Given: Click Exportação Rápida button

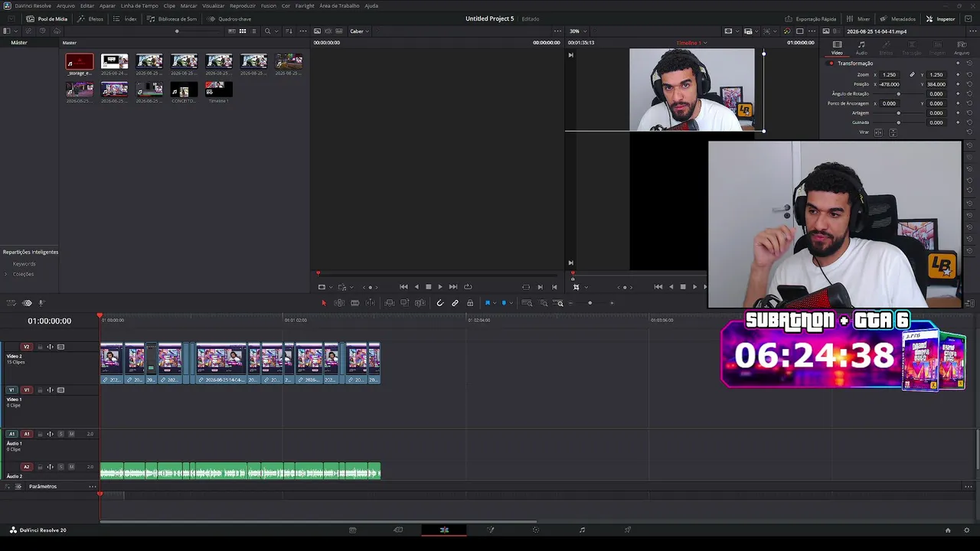Looking at the screenshot, I should click(810, 19).
